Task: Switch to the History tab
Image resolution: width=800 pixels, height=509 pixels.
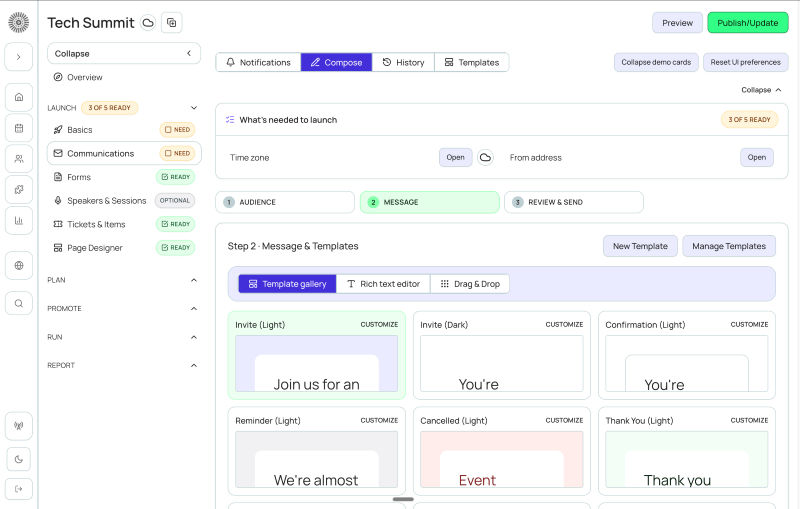Action: click(403, 62)
